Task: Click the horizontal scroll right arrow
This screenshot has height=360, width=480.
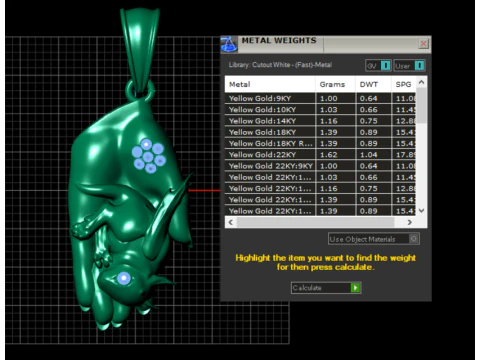Action: tap(410, 222)
